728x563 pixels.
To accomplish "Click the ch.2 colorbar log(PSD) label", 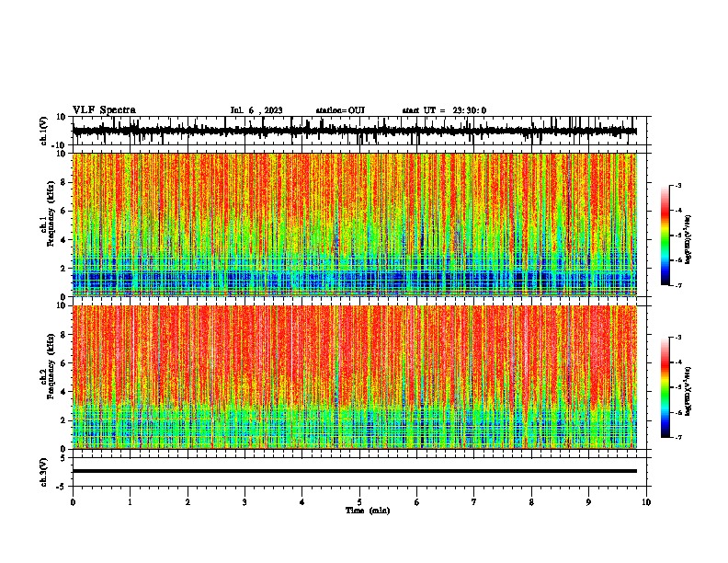I will click(688, 391).
